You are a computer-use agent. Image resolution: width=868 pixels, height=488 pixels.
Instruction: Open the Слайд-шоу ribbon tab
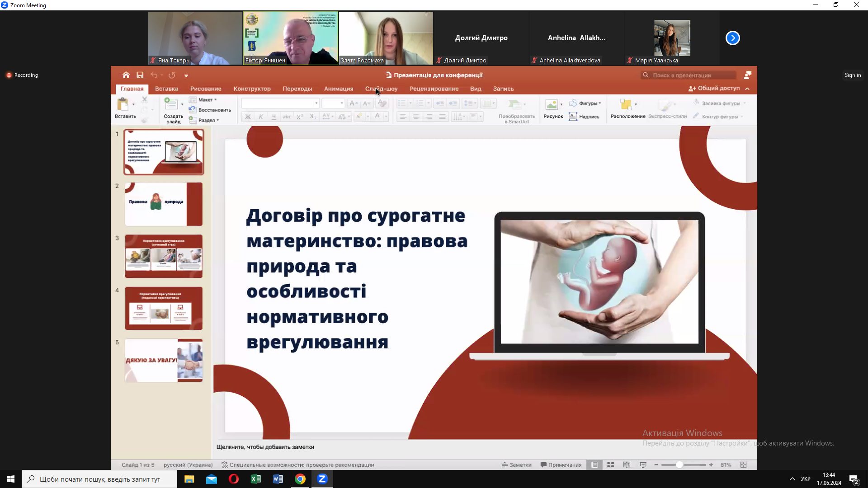coord(381,89)
